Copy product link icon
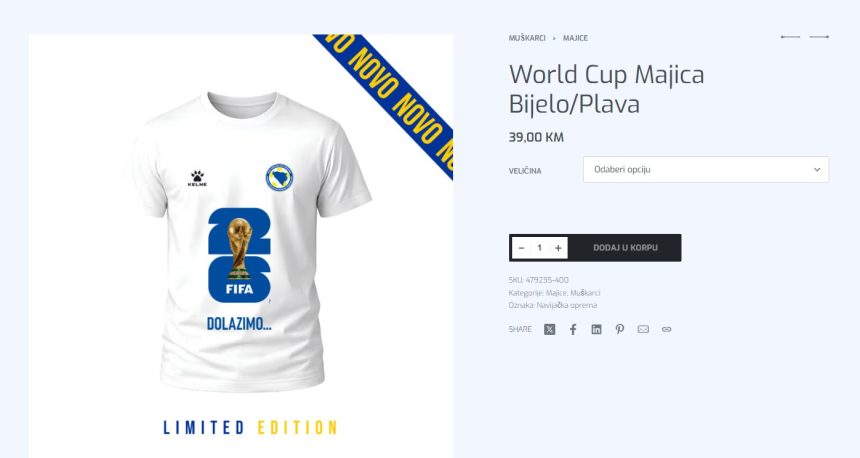The height and width of the screenshot is (458, 860). point(666,329)
